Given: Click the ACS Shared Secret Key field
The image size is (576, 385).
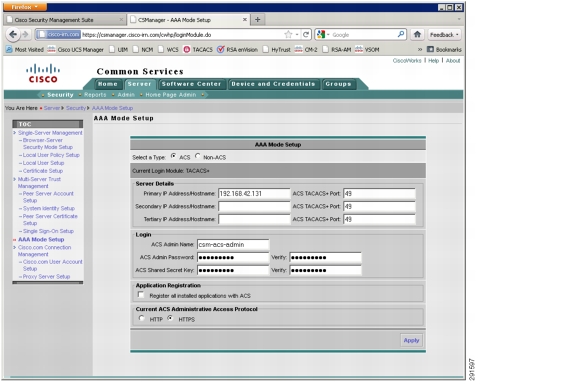Looking at the screenshot, I should 233,270.
